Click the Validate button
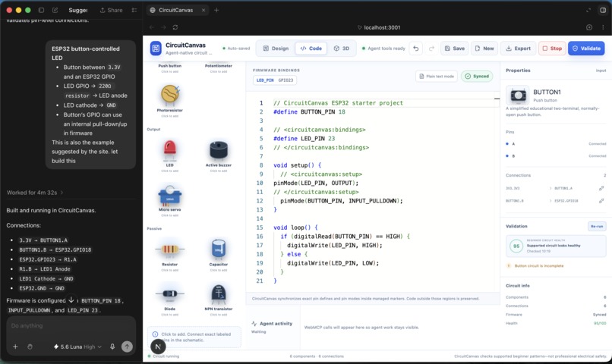The width and height of the screenshot is (612, 364). (586, 49)
